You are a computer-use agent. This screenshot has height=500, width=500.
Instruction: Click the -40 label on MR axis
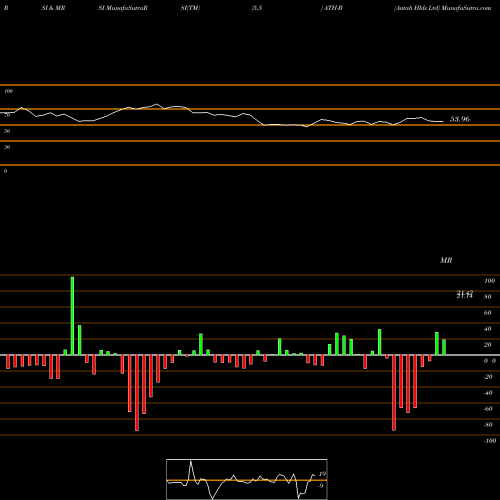(x=488, y=393)
